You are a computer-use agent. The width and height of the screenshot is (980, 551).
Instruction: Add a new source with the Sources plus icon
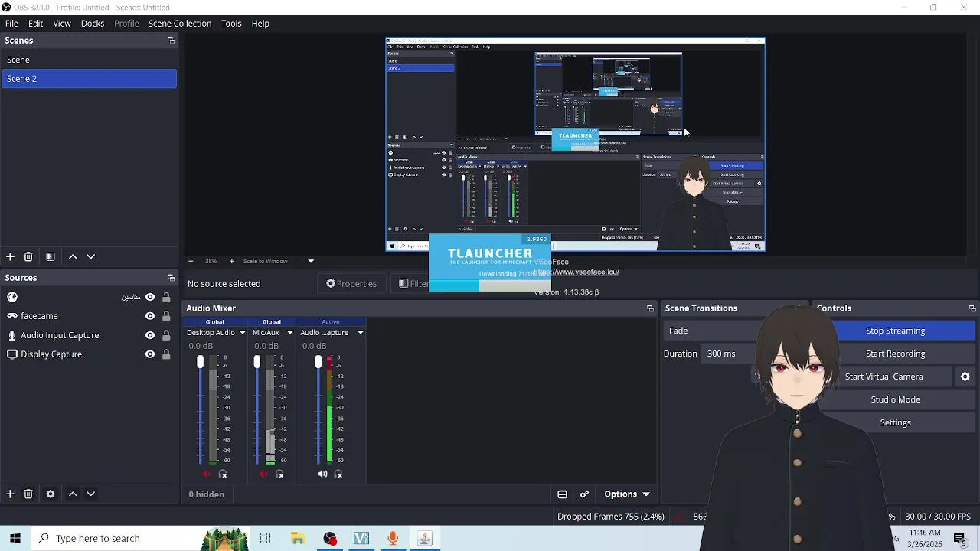coord(10,494)
